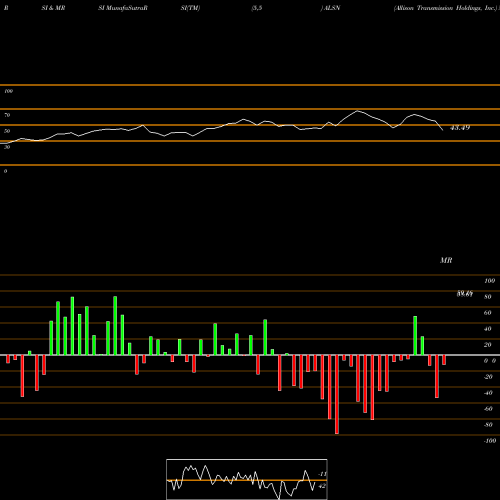Viewport: 500px width, 500px height.
Task: Click the RSI axis label 0 on left
Action: click(5, 171)
